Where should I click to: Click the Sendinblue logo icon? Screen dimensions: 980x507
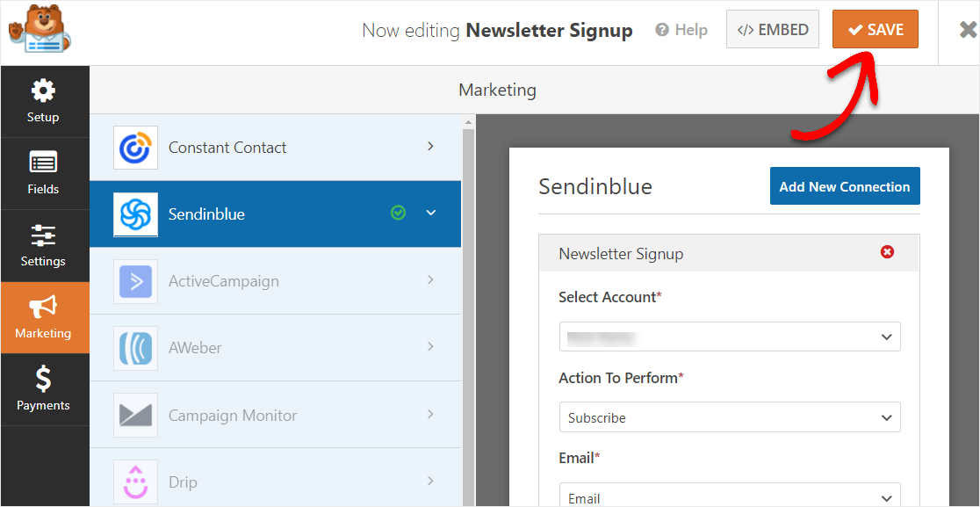point(135,214)
